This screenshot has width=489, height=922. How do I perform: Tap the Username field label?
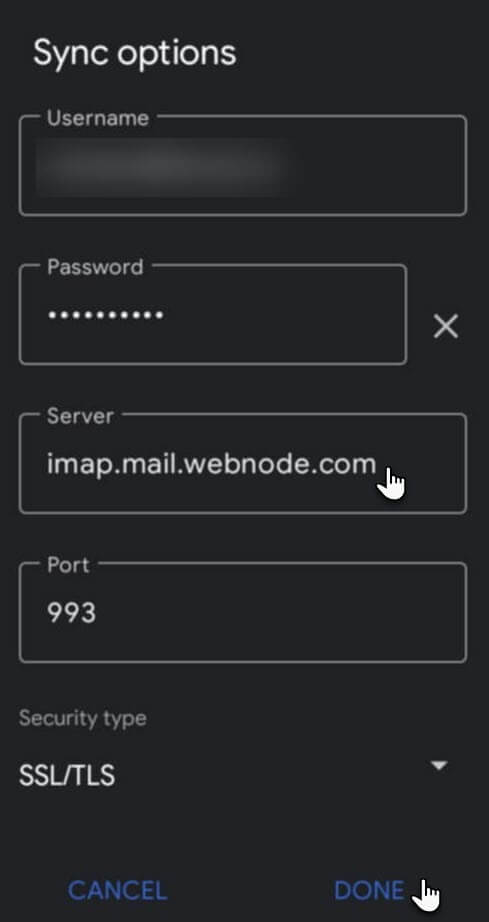coord(98,118)
